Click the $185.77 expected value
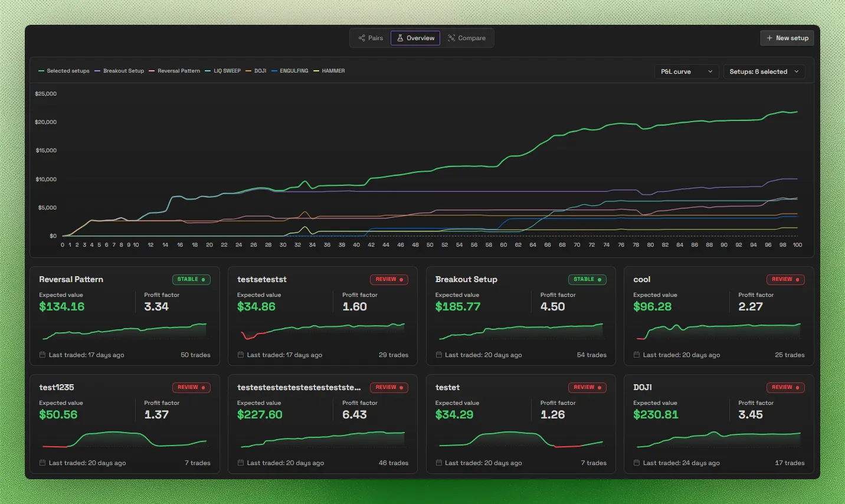The width and height of the screenshot is (845, 504). tap(458, 307)
